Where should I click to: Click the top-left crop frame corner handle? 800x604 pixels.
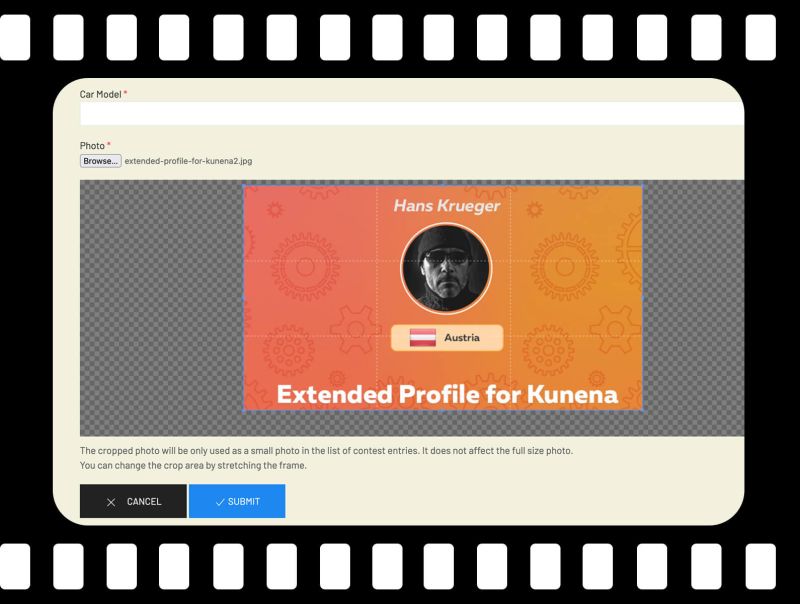(244, 187)
